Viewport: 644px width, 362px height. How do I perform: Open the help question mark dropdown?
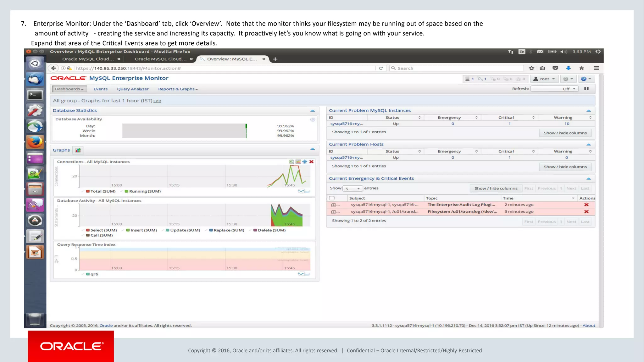(586, 79)
